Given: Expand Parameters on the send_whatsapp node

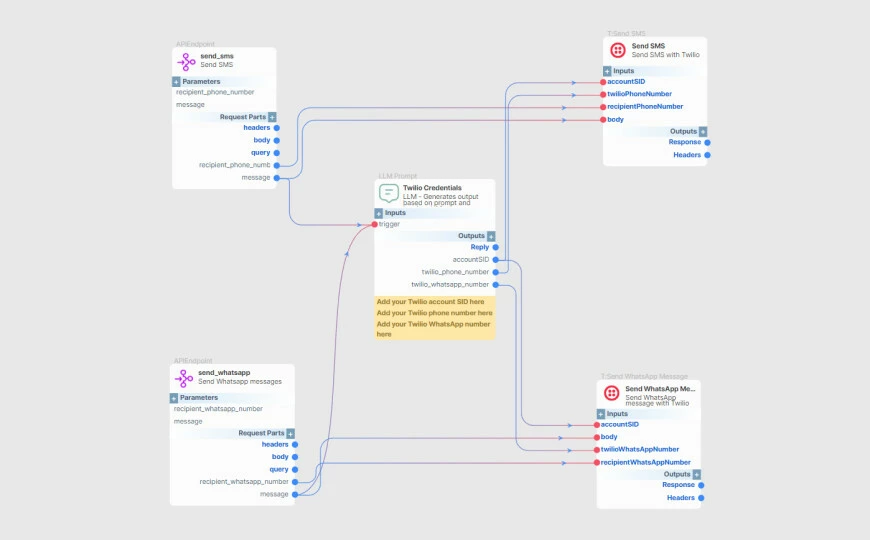Looking at the screenshot, I should click(x=174, y=398).
